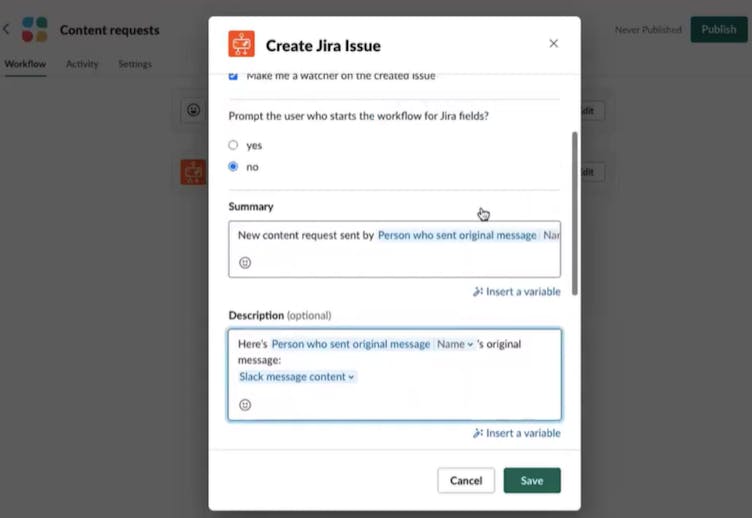Select the "no" radio option
This screenshot has height=518, width=752.
tap(233, 166)
